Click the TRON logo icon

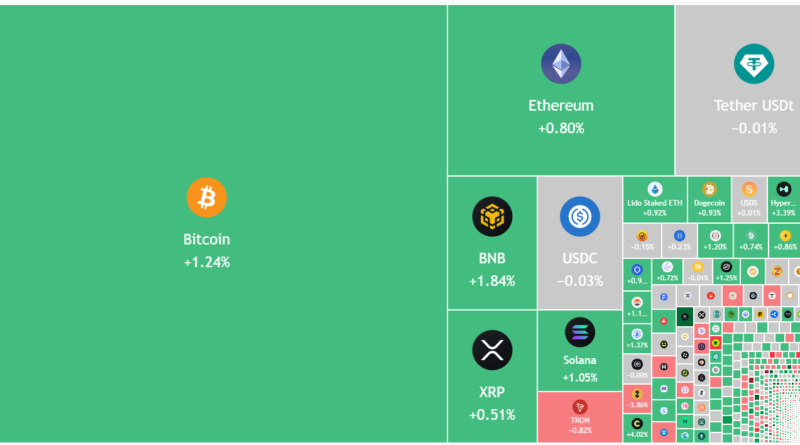click(579, 406)
